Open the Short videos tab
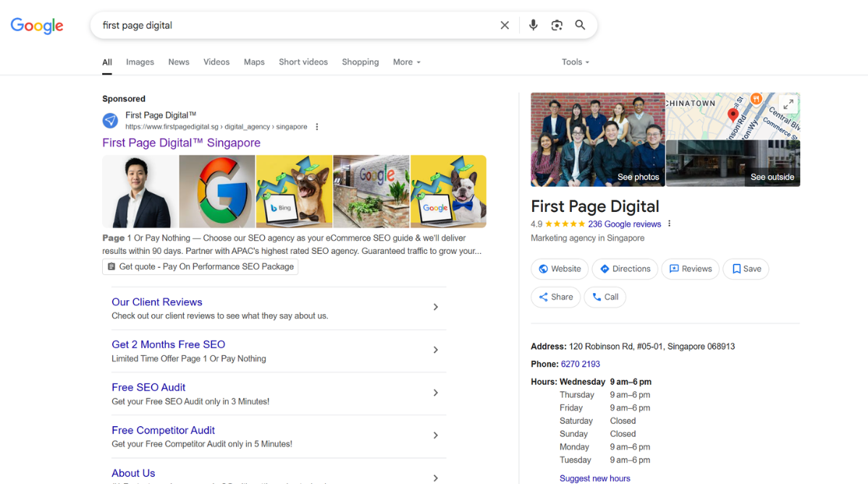This screenshot has width=868, height=484. [303, 62]
